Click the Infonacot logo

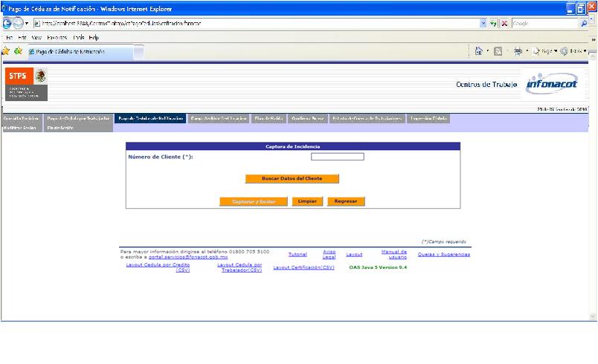pyautogui.click(x=555, y=83)
